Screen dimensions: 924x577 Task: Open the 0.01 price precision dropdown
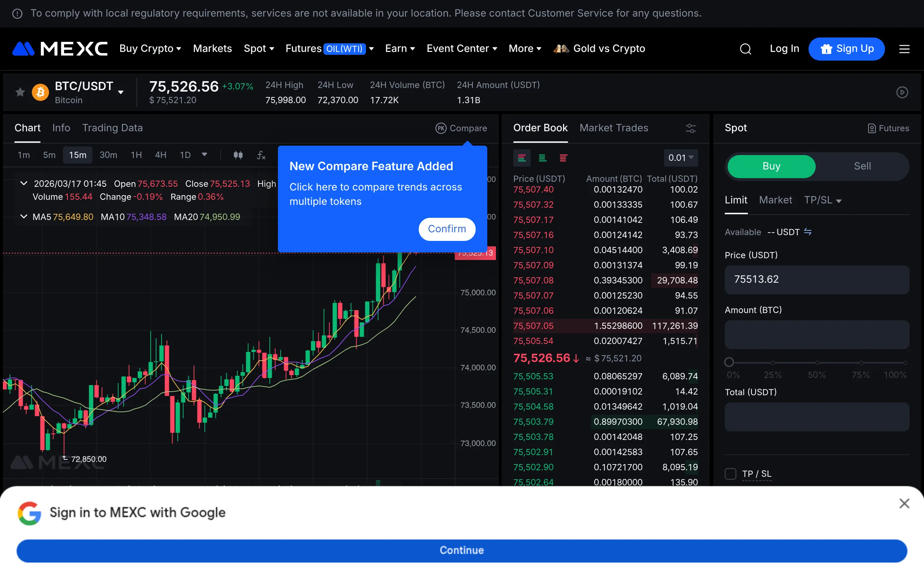click(x=681, y=158)
